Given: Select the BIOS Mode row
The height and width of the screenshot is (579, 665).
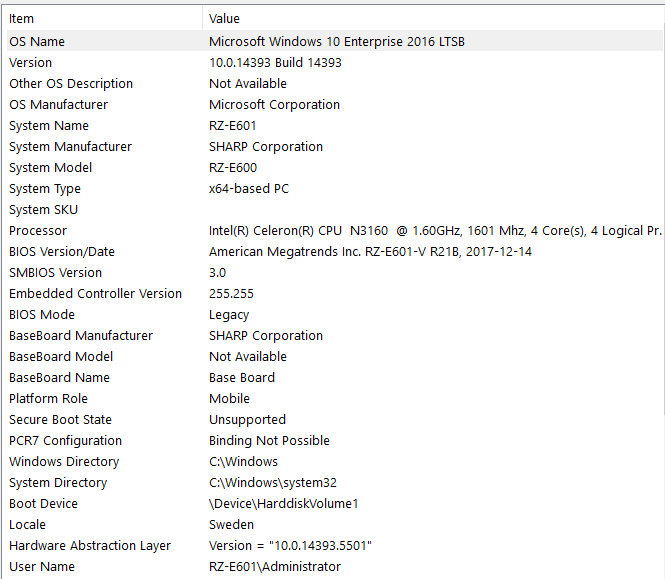Looking at the screenshot, I should click(x=42, y=315).
